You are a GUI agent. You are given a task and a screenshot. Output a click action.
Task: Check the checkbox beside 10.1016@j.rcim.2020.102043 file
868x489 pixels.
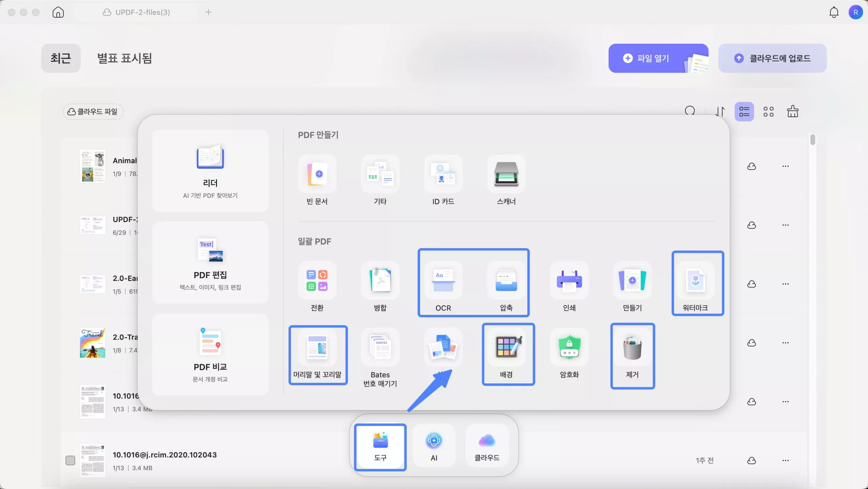click(70, 460)
